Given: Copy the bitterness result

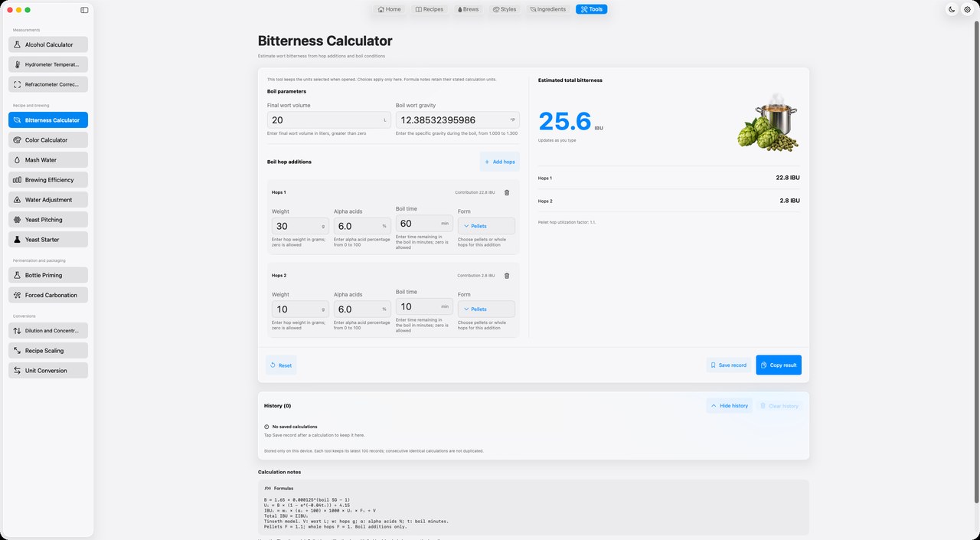Looking at the screenshot, I should pyautogui.click(x=779, y=365).
